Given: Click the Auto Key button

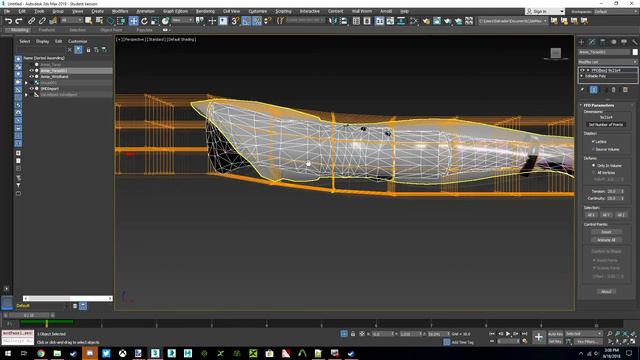Looking at the screenshot, I should (555, 334).
